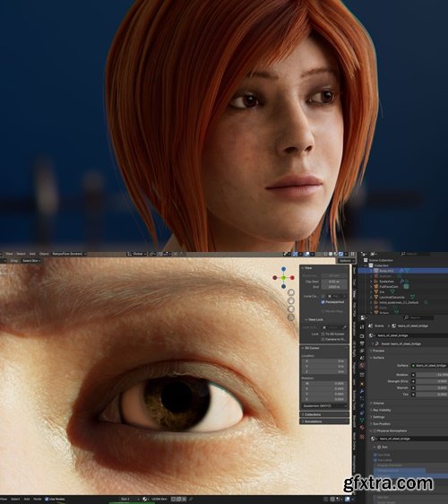Enable Lock Camera to View checkbox
This screenshot has height=504, width=448.
323,339
